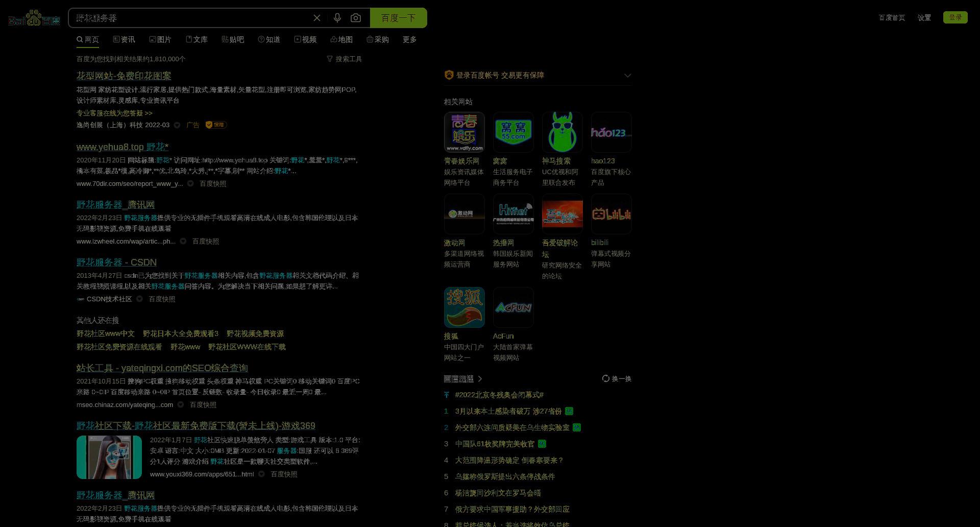Screen dimensions: 980x527
Task: Open image search camera icon
Action: pyautogui.click(x=356, y=18)
